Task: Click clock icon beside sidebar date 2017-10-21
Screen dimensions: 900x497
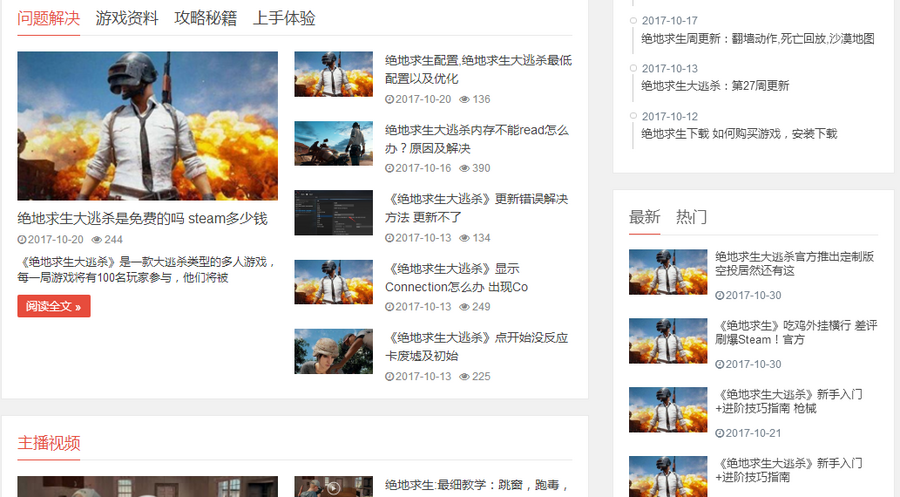Action: [x=720, y=433]
